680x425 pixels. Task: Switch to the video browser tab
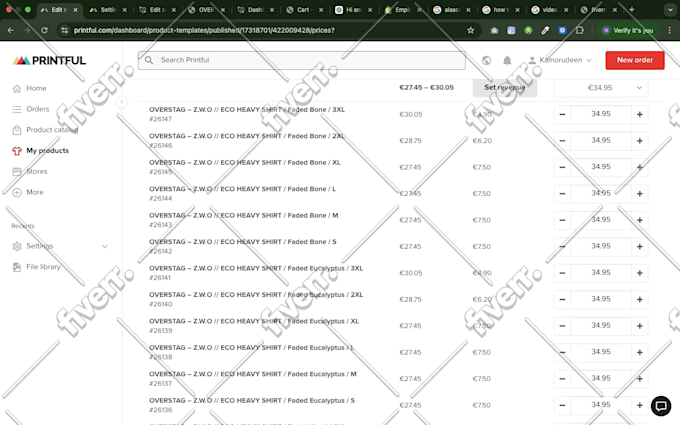(549, 10)
